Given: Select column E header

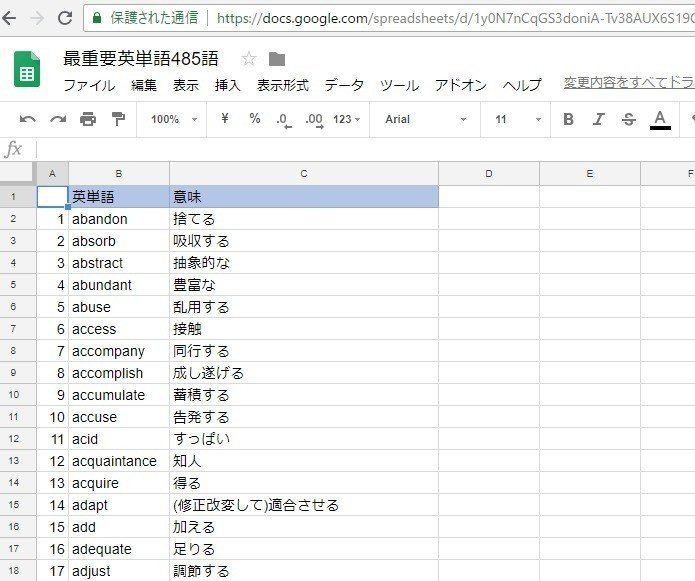Looking at the screenshot, I should (x=590, y=174).
